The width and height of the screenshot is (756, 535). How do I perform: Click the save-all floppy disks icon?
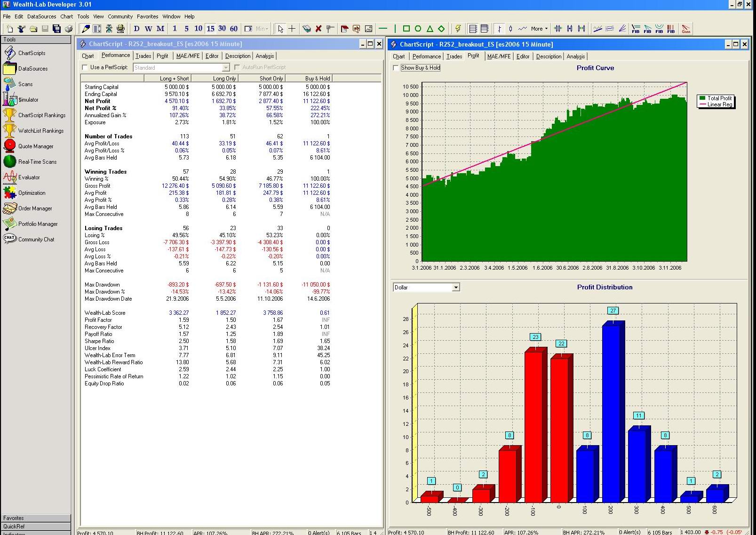[57, 29]
